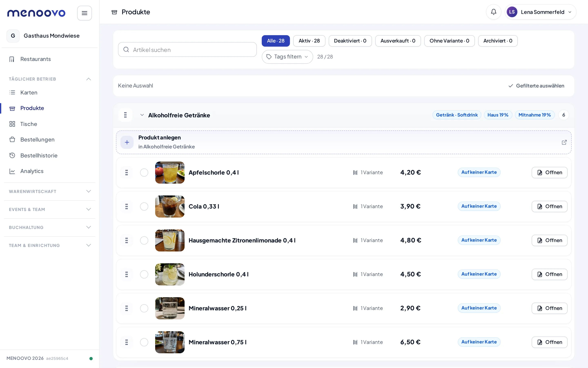Click Öffnen button for Apfelschorle 0,4 l

pos(549,173)
